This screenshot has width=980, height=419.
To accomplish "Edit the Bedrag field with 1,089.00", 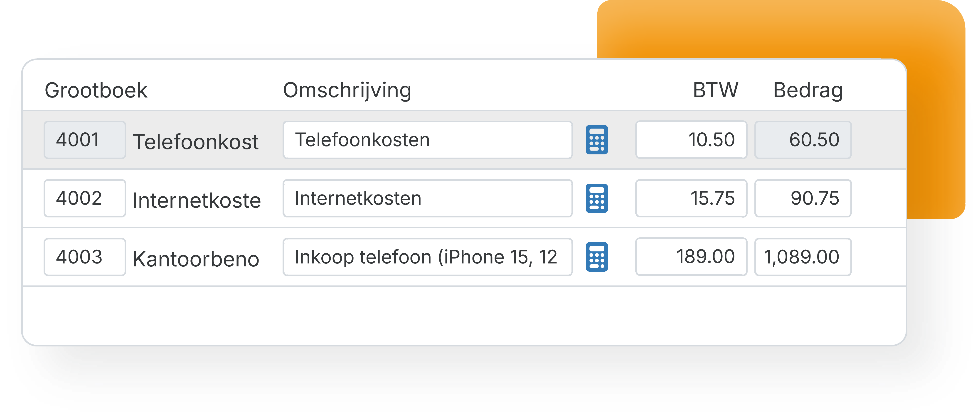I will pos(803,257).
